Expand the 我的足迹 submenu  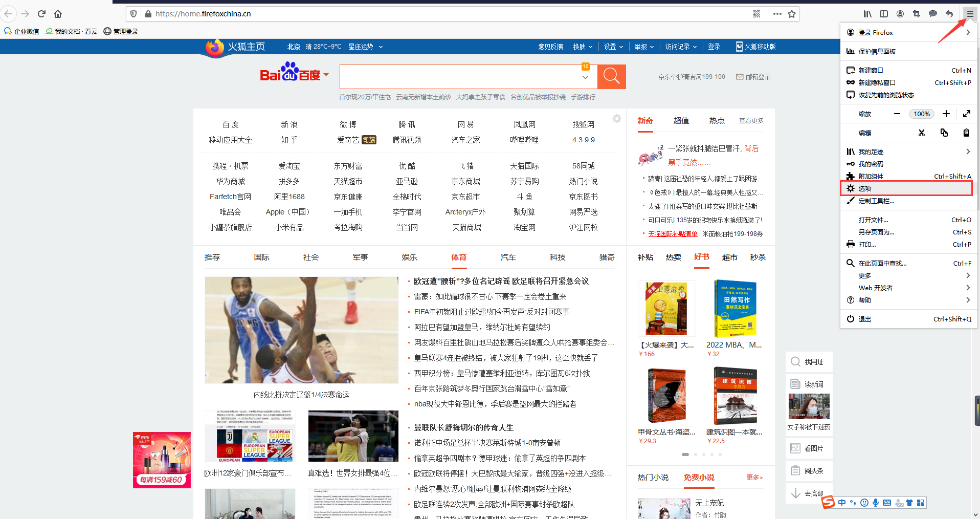point(908,152)
